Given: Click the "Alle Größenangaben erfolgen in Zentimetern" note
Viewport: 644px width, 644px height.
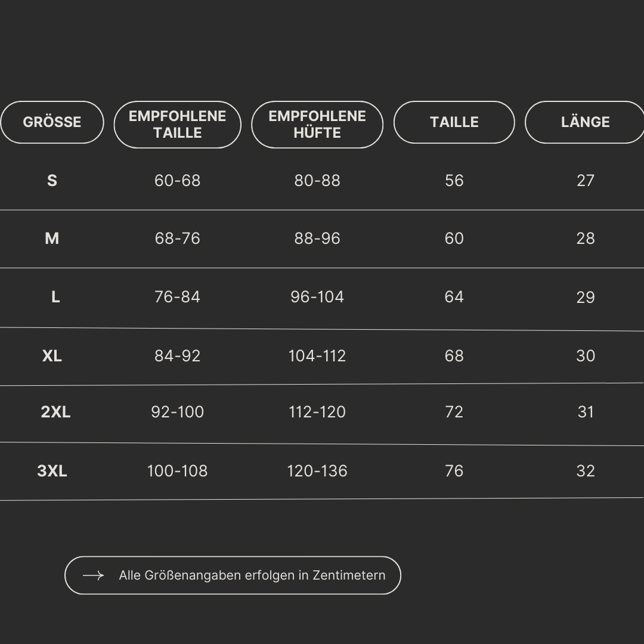Looking at the screenshot, I should point(252,575).
